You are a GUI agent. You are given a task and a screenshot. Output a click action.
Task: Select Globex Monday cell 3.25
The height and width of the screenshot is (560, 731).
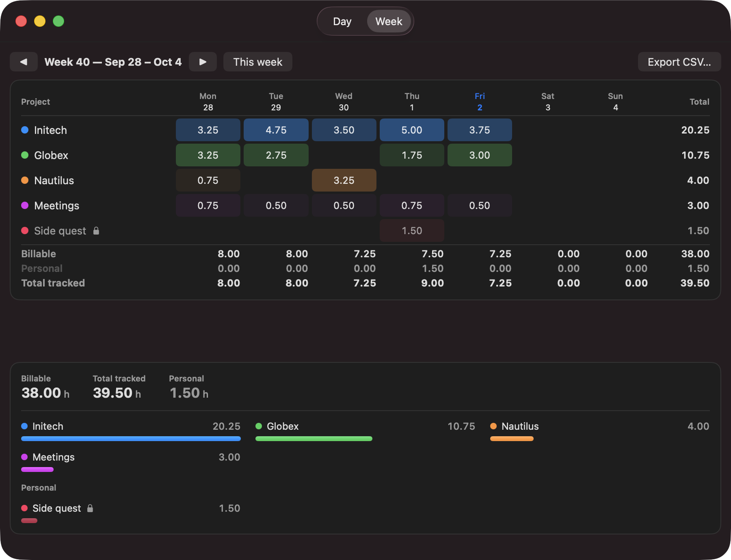(208, 155)
